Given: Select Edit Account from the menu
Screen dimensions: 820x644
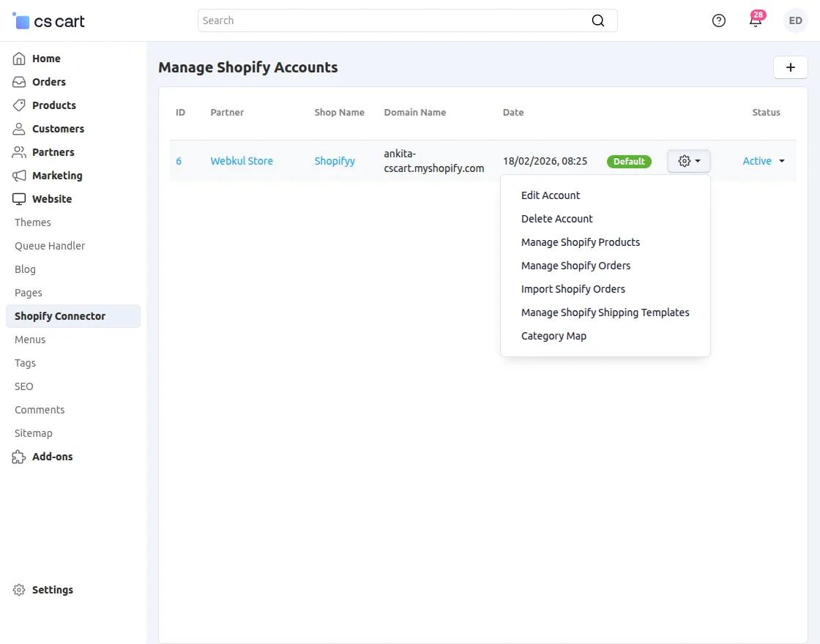Looking at the screenshot, I should click(x=551, y=195).
